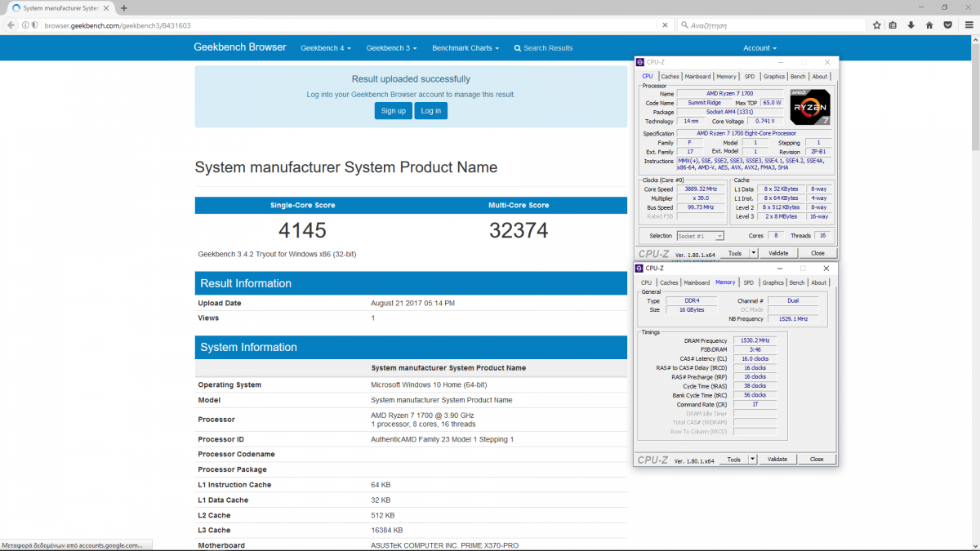980x551 pixels.
Task: Stop page loading with the X in the address bar
Action: pyautogui.click(x=666, y=25)
